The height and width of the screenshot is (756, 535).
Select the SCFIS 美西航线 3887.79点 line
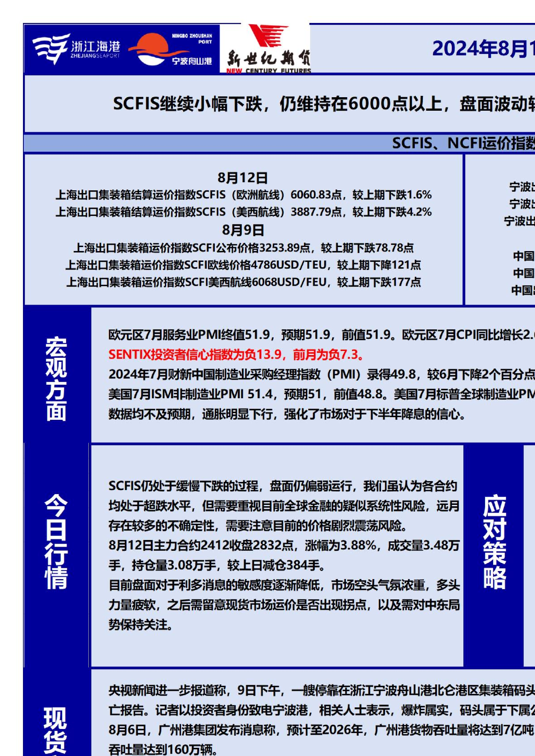point(243,212)
